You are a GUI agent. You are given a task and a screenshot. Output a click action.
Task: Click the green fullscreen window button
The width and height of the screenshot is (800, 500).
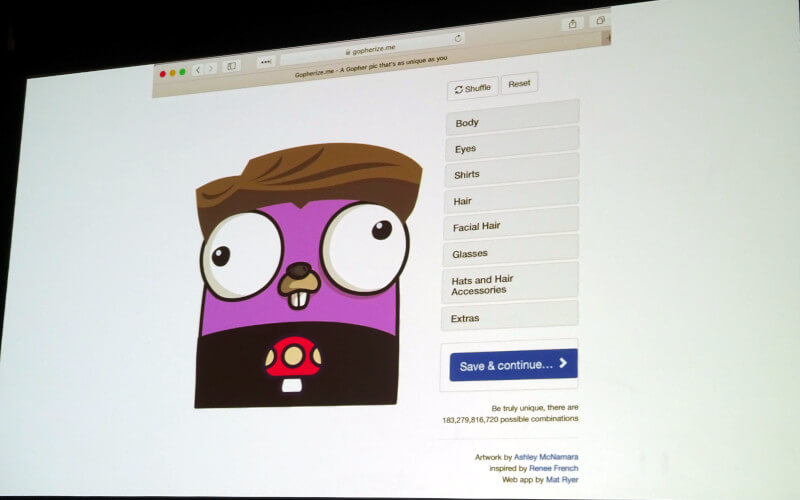pyautogui.click(x=182, y=72)
